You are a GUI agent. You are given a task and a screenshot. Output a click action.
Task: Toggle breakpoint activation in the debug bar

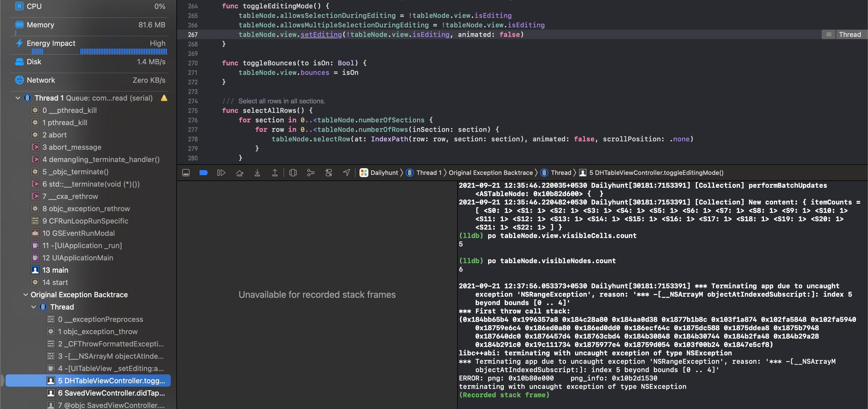click(x=203, y=173)
